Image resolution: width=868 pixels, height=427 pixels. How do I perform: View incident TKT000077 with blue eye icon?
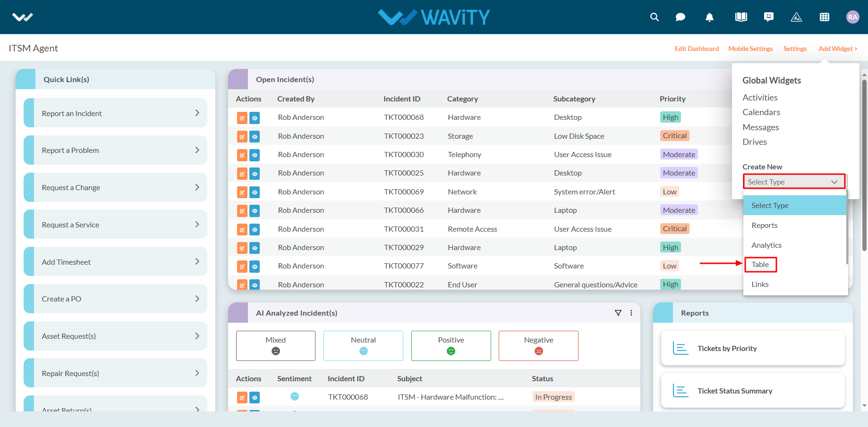click(x=255, y=267)
